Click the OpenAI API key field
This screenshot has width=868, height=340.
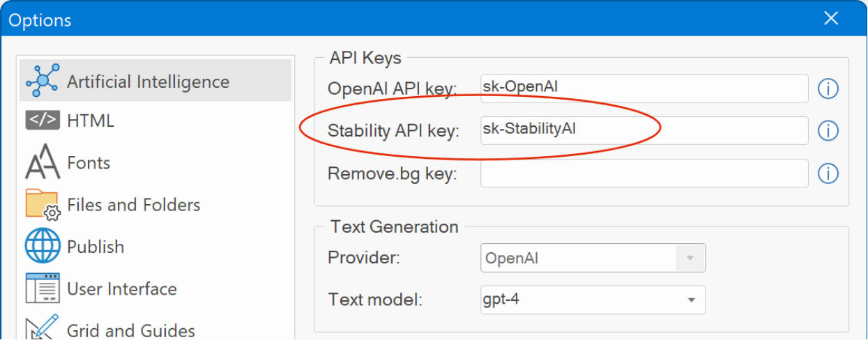click(644, 88)
